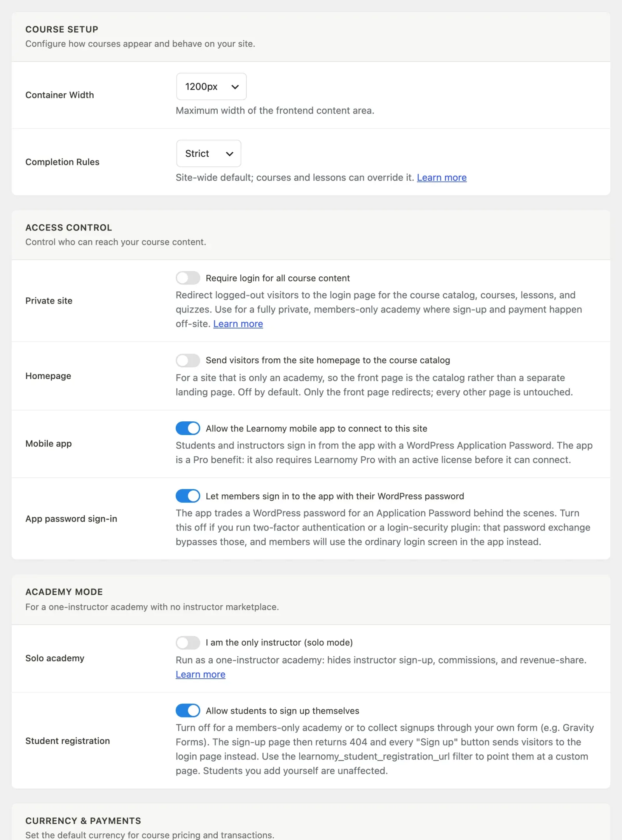The height and width of the screenshot is (840, 622).
Task: Click 'I am the only instructor (solo mode)' text
Action: pyautogui.click(x=279, y=643)
